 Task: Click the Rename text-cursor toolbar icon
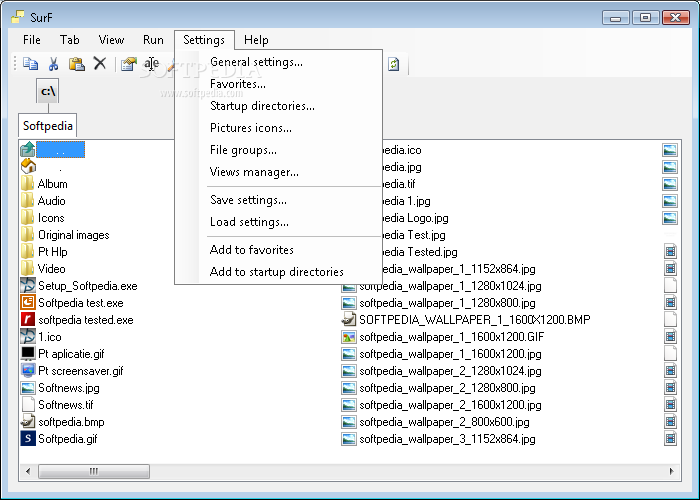coord(151,63)
